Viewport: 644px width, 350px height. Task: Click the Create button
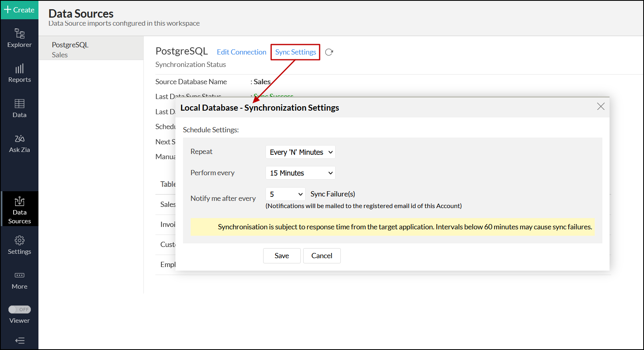coord(19,10)
